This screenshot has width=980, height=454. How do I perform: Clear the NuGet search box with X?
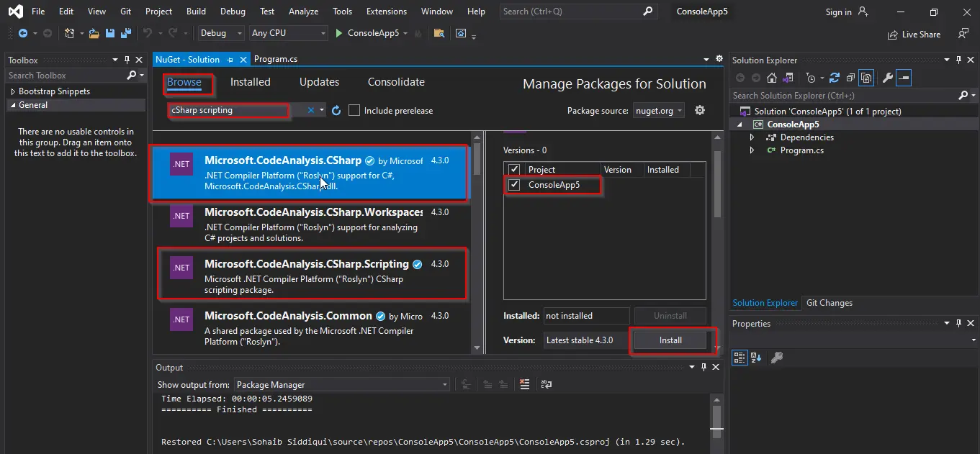311,110
